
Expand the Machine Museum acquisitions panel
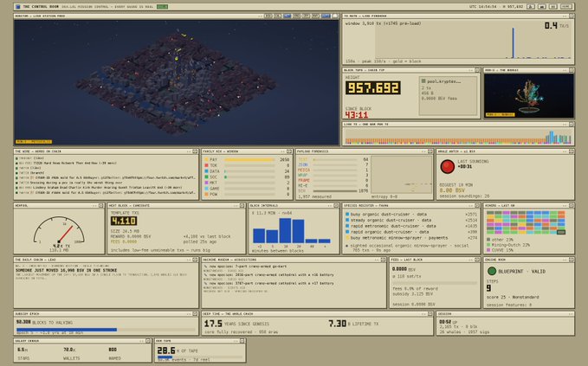[x=384, y=260]
